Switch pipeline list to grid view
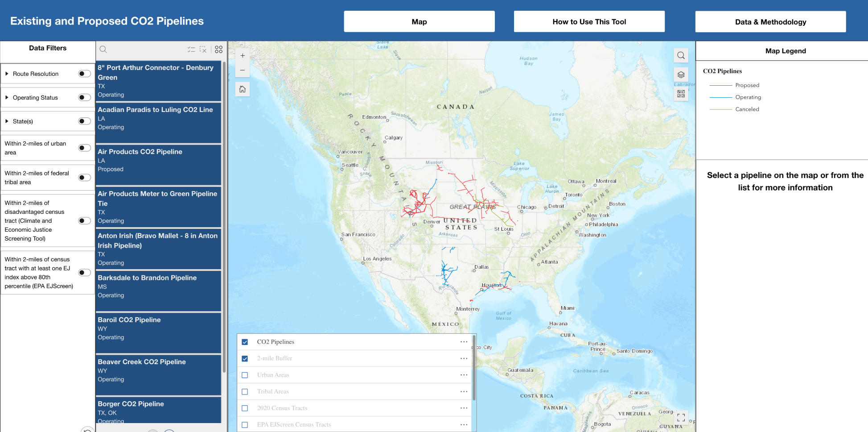Viewport: 868px width, 432px height. (x=218, y=50)
